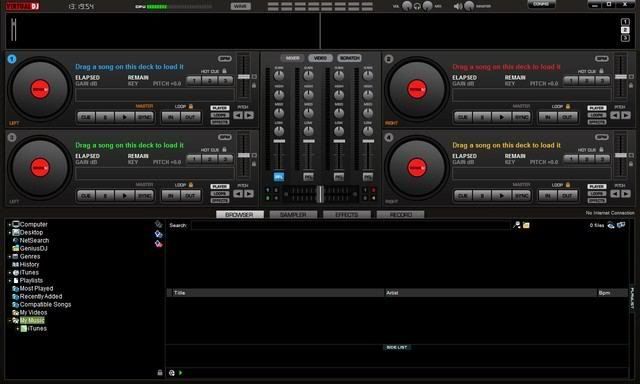Select History in the folder tree
This screenshot has width=640, height=384.
click(29, 264)
